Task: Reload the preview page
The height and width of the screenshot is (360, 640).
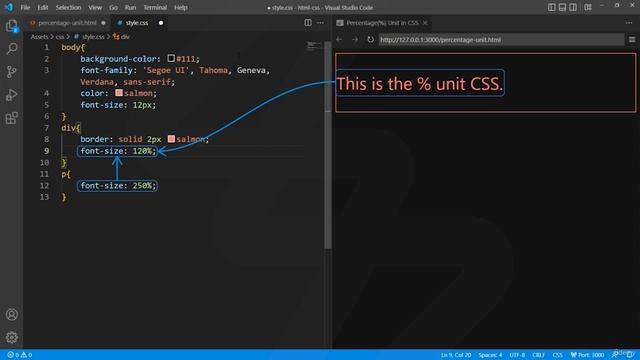Action: [x=370, y=40]
